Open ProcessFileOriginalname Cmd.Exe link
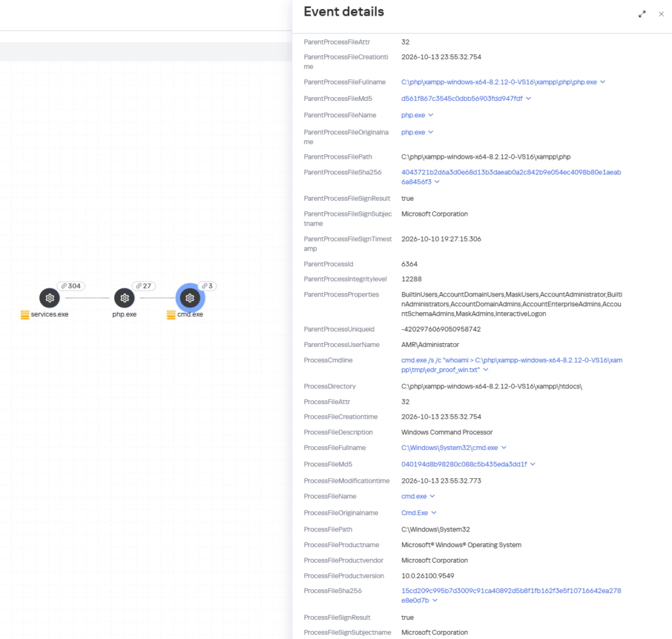Screen dimensions: 672x639 tap(415, 513)
